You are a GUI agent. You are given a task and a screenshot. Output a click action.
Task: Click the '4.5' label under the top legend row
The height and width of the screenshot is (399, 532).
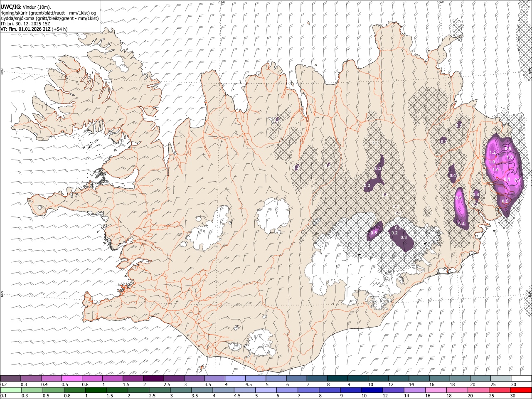click(249, 384)
